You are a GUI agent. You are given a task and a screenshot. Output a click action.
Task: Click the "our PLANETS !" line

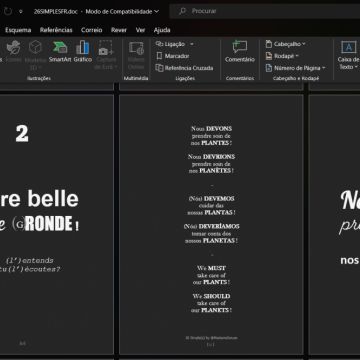tap(211, 310)
